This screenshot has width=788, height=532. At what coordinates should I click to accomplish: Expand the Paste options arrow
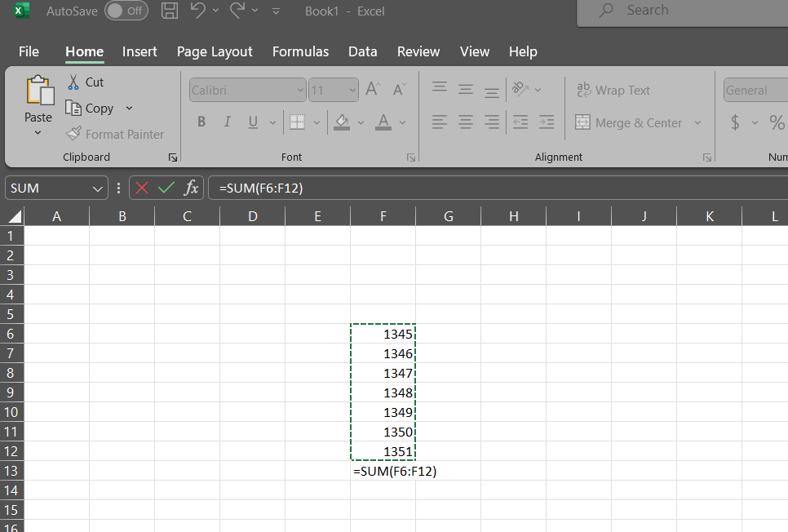pyautogui.click(x=38, y=133)
